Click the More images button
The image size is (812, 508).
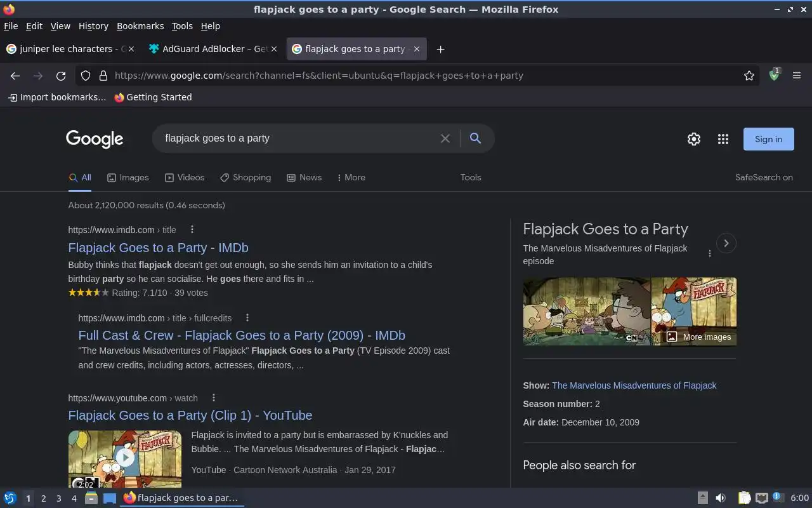coord(698,337)
